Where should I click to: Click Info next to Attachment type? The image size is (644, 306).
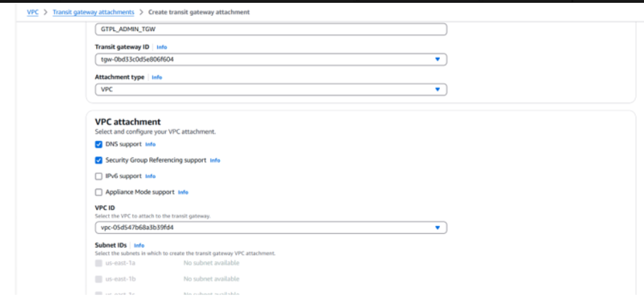[157, 78]
